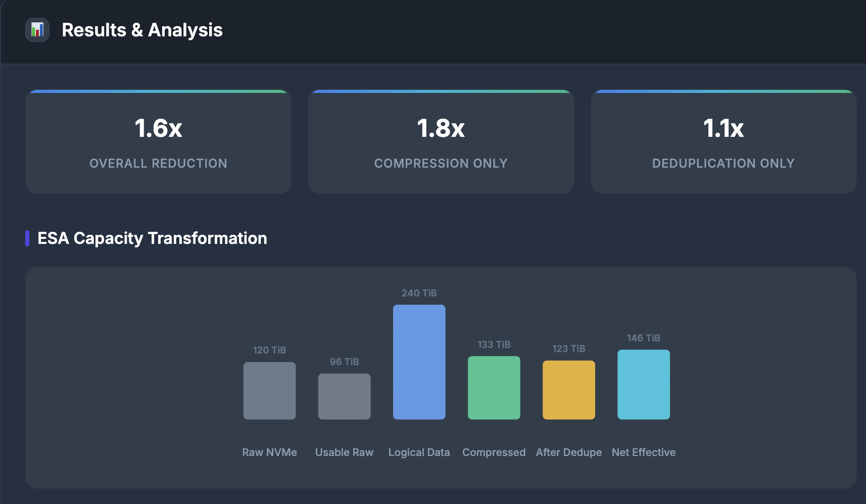
Task: Click the Results & Analysis heading
Action: pos(142,30)
